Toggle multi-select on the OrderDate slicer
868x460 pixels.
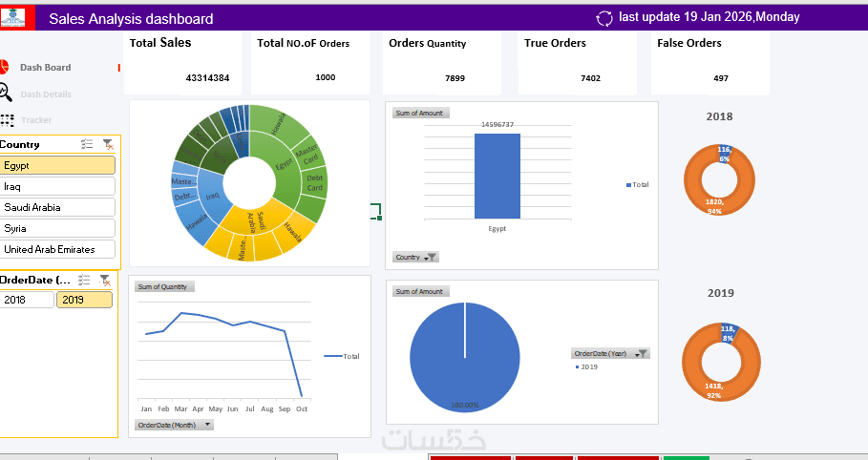pos(84,280)
